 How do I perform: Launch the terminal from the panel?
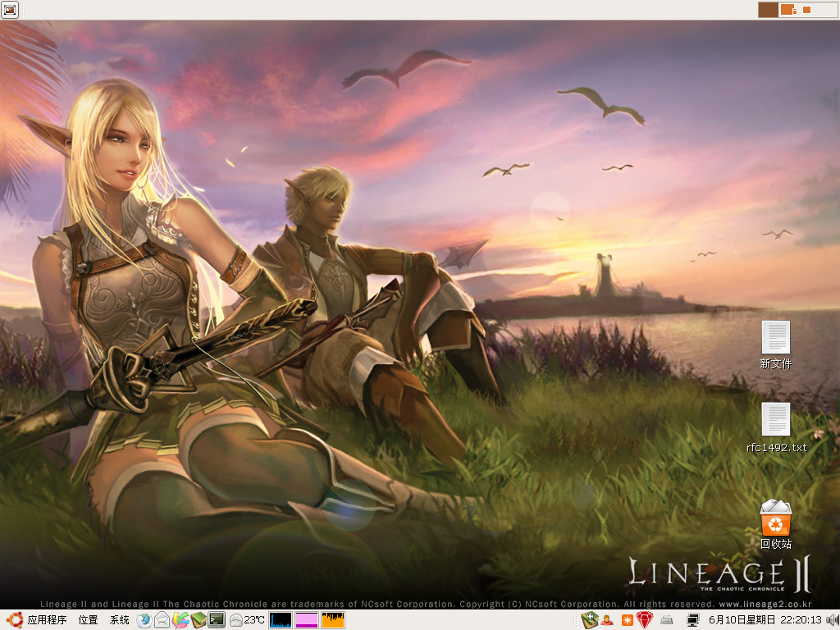pyautogui.click(x=217, y=620)
